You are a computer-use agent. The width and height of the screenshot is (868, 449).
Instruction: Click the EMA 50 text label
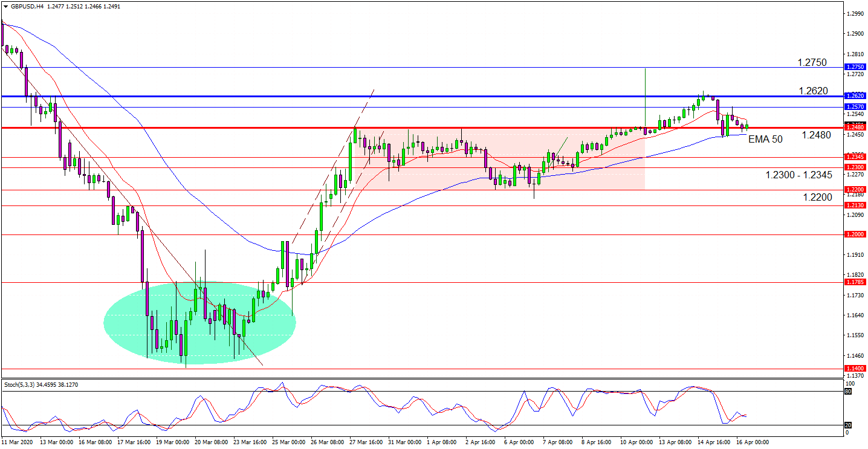click(x=765, y=139)
